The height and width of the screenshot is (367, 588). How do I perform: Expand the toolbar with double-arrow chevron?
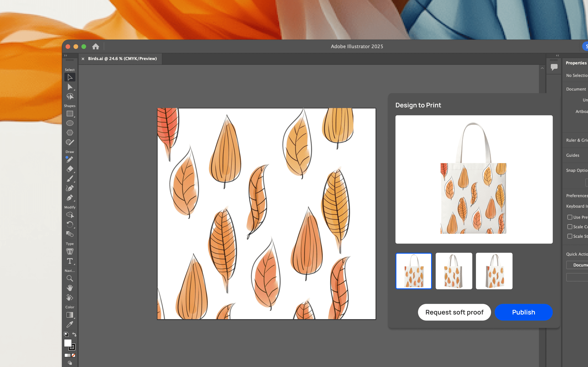[x=65, y=56]
